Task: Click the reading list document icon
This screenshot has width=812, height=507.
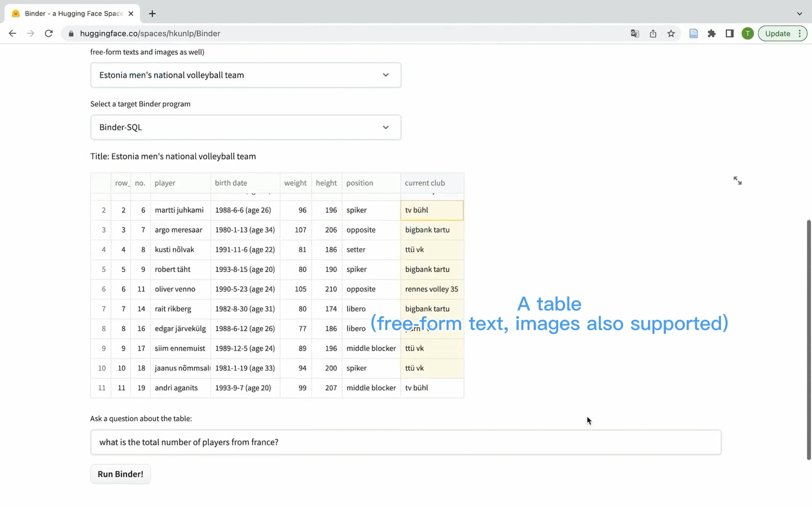Action: (x=694, y=33)
